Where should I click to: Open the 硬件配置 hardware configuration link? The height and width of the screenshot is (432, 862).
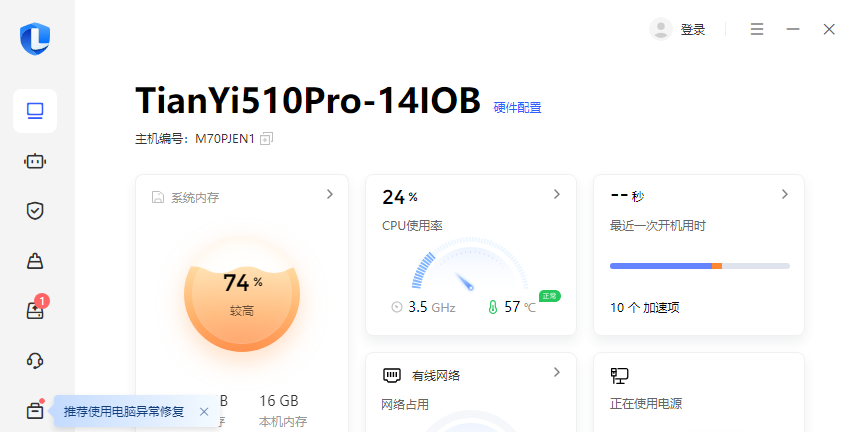pos(518,107)
